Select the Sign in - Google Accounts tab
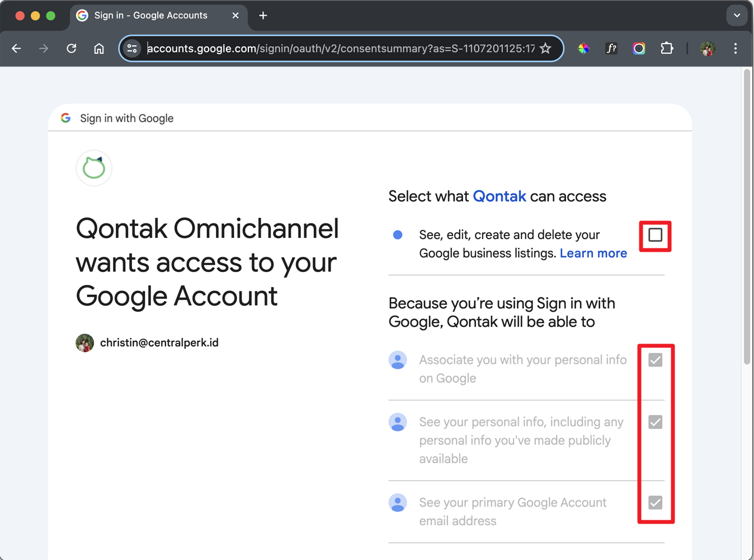This screenshot has width=754, height=560. tap(158, 16)
